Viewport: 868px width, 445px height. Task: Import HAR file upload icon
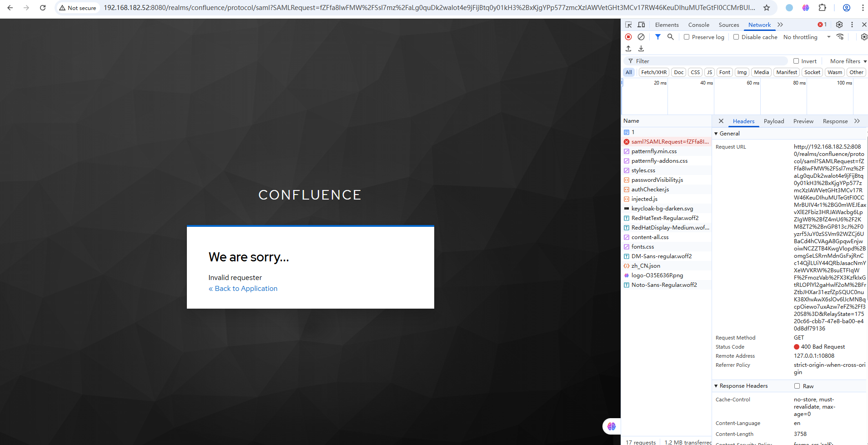click(x=628, y=49)
